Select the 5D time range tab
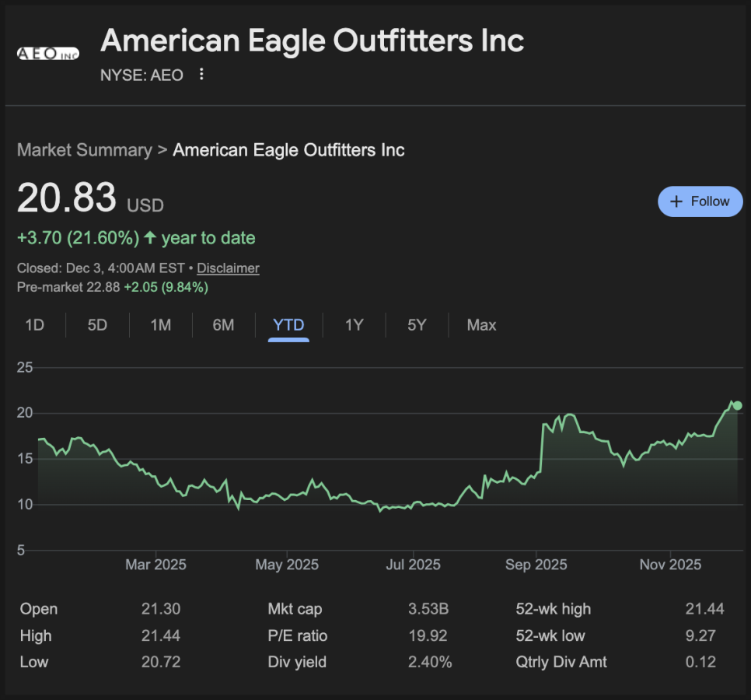The width and height of the screenshot is (751, 700). click(x=97, y=325)
